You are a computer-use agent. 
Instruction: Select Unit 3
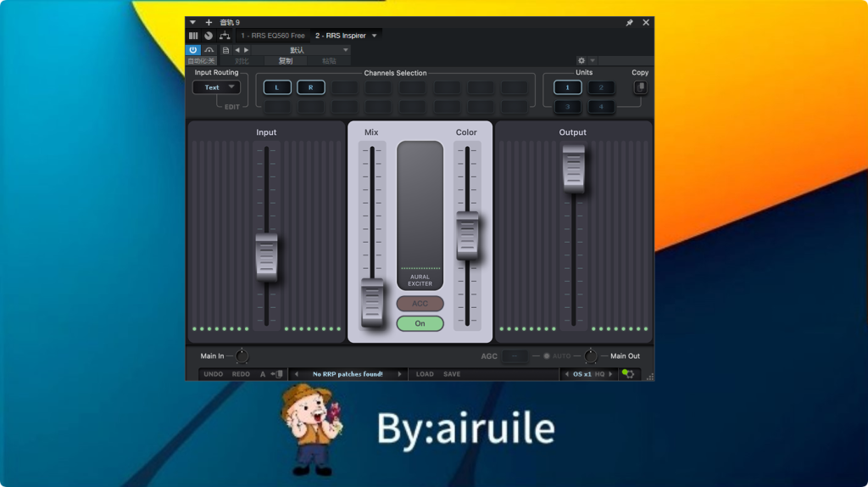pyautogui.click(x=567, y=106)
